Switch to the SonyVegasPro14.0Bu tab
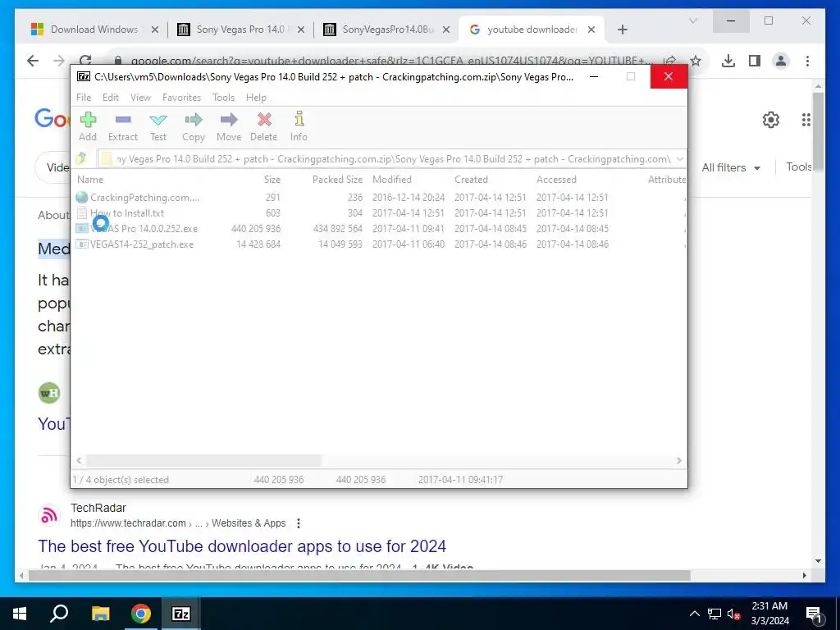 [x=388, y=30]
